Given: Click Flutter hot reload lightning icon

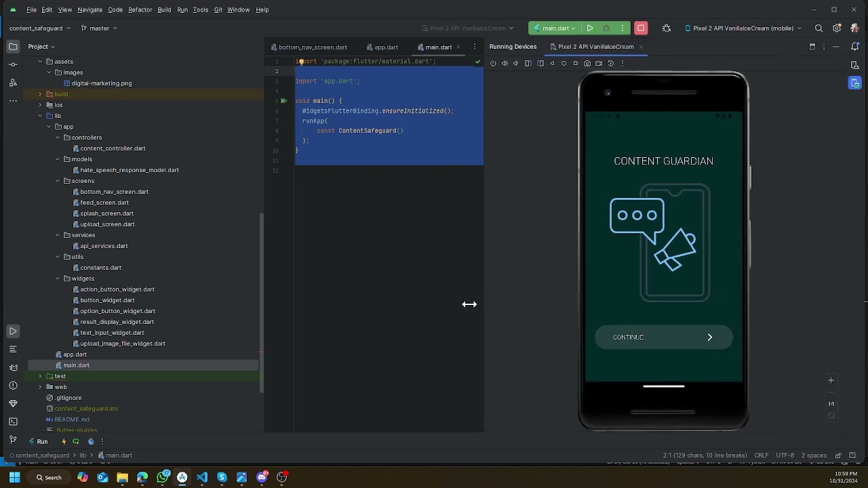Looking at the screenshot, I should point(64,441).
